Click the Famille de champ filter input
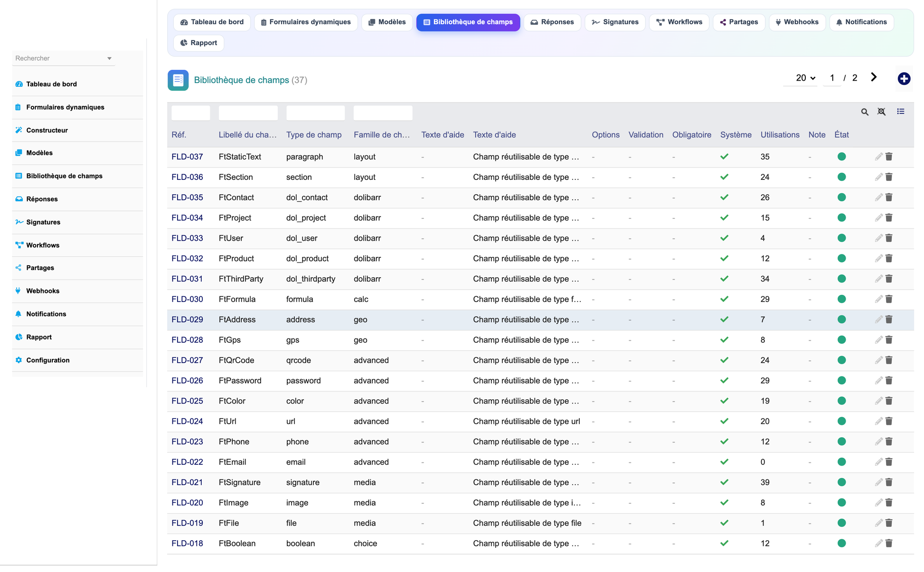The height and width of the screenshot is (572, 924). pyautogui.click(x=383, y=113)
